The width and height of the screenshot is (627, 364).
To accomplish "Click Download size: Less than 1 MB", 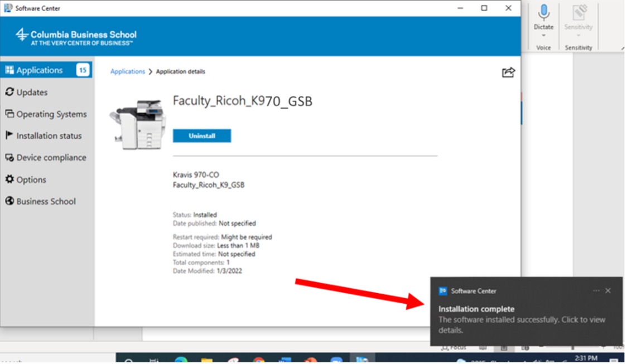I will [216, 245].
